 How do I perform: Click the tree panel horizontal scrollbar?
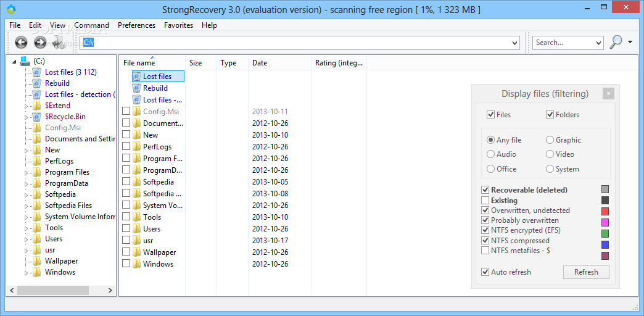pos(61,290)
